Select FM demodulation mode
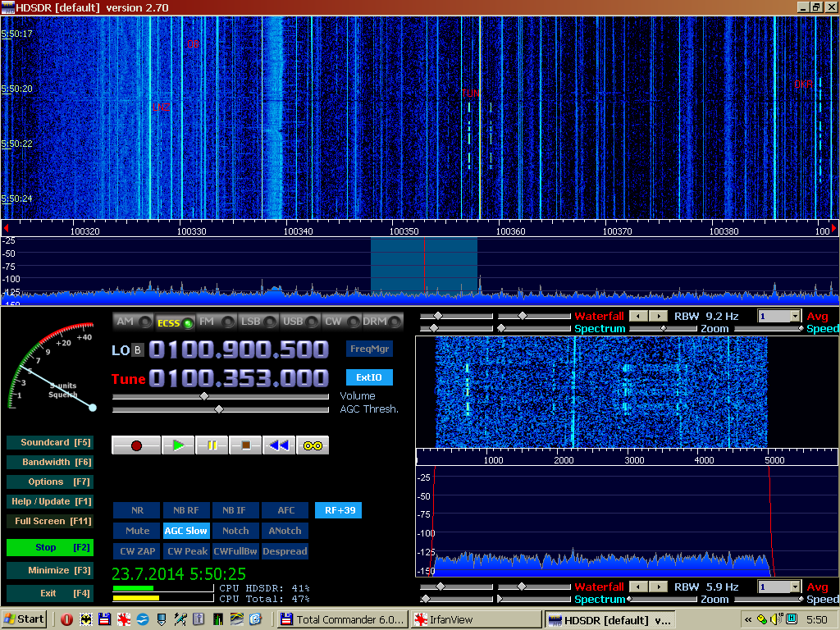This screenshot has height=630, width=840. 217,322
